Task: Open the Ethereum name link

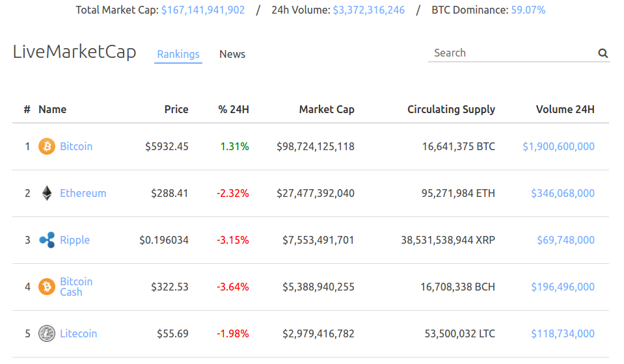Action: [x=83, y=193]
